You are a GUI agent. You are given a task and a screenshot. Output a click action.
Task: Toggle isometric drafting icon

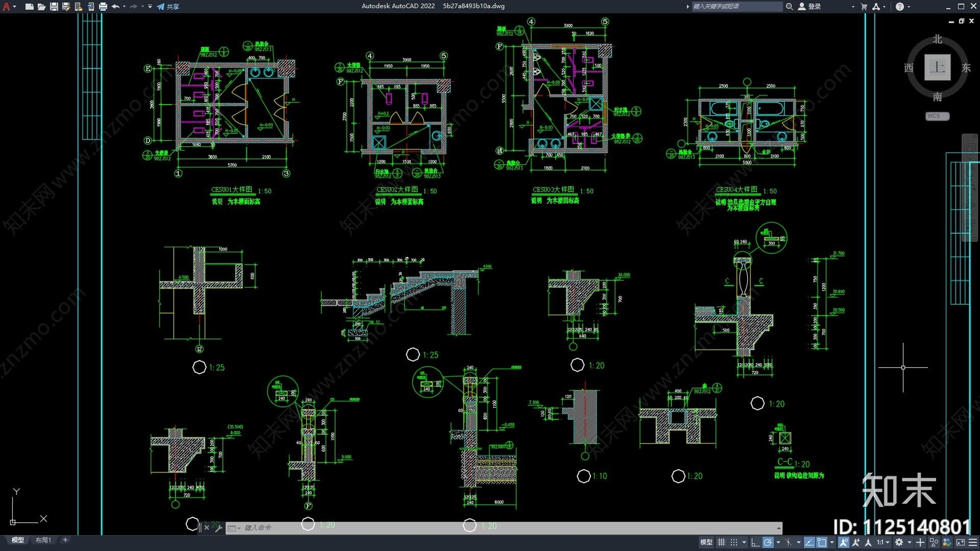789,542
